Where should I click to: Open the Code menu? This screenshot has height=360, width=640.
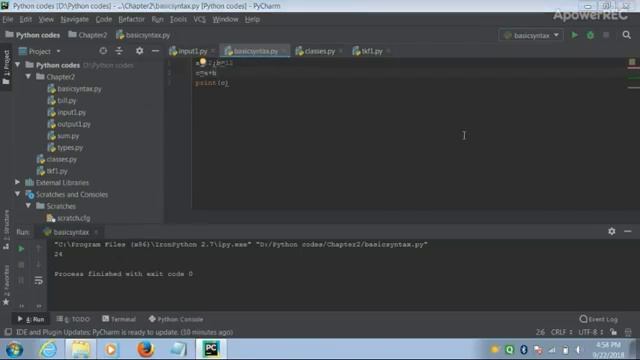[x=104, y=19]
